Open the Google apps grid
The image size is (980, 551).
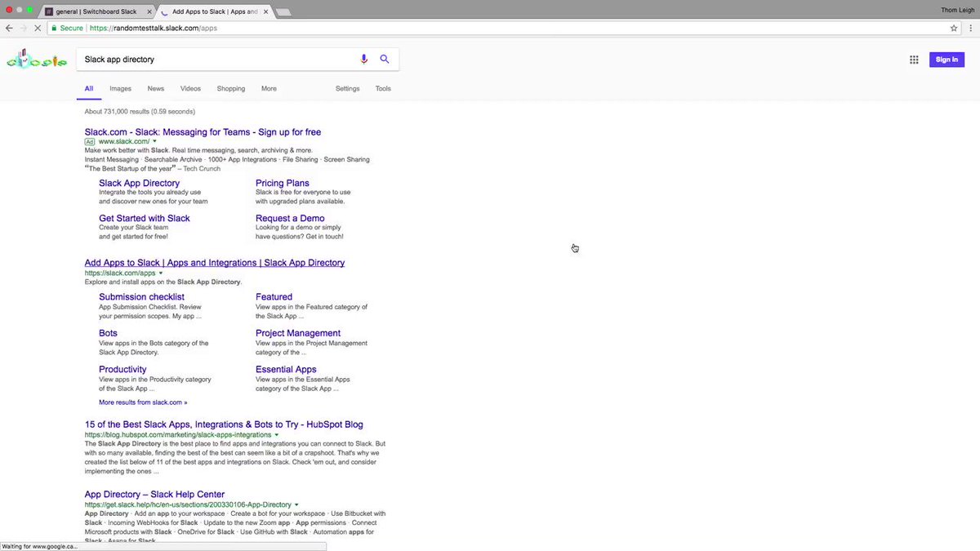pos(914,60)
